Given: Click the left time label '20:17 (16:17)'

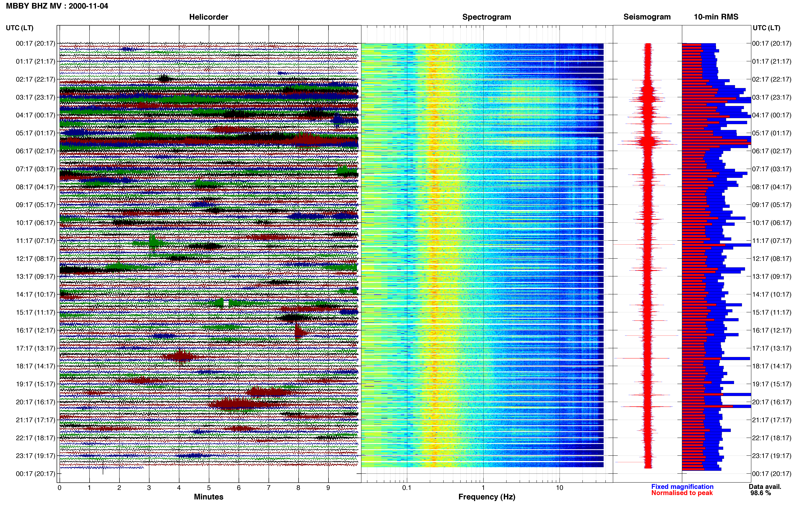Looking at the screenshot, I should pyautogui.click(x=35, y=402).
